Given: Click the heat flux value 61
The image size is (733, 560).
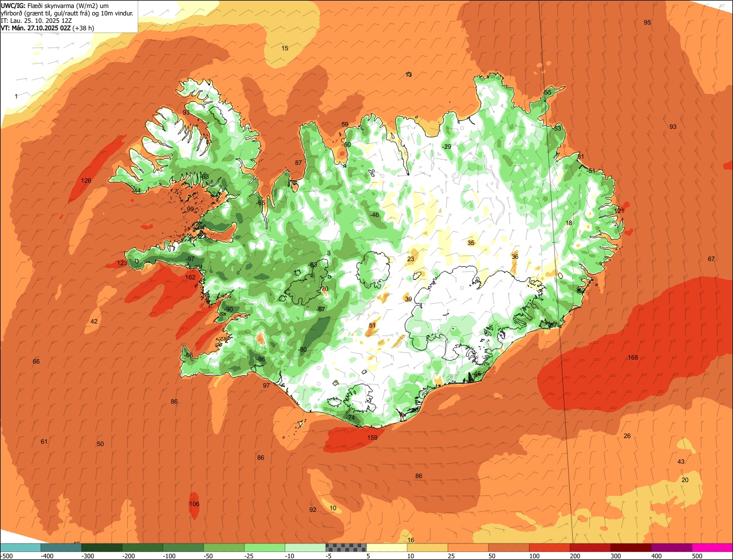Looking at the screenshot, I should (x=44, y=441).
